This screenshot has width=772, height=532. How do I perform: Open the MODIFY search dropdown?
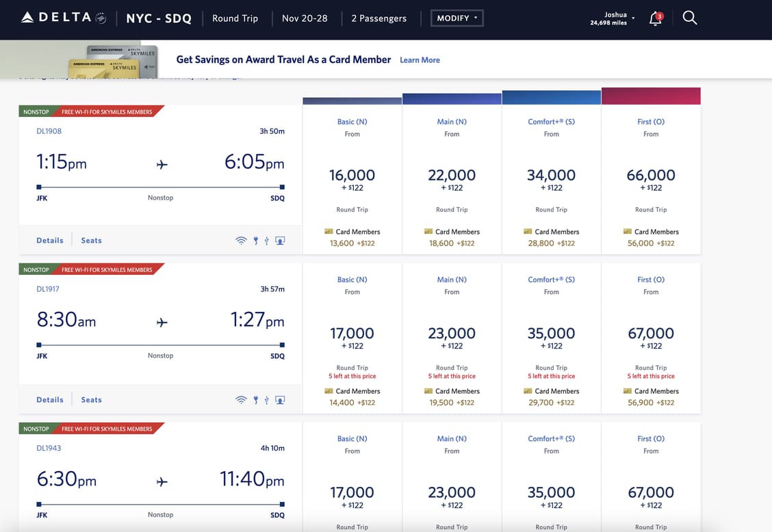point(456,18)
